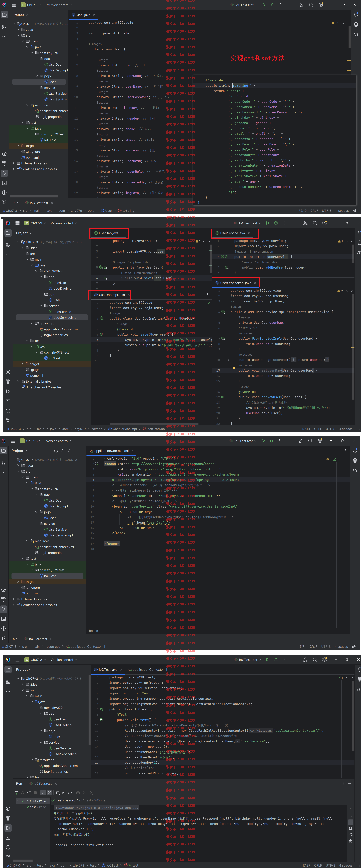Image resolution: width=361 pixels, height=868 pixels.
Task: Collapse the IoCTest node in test results tree
Action: coord(18,801)
